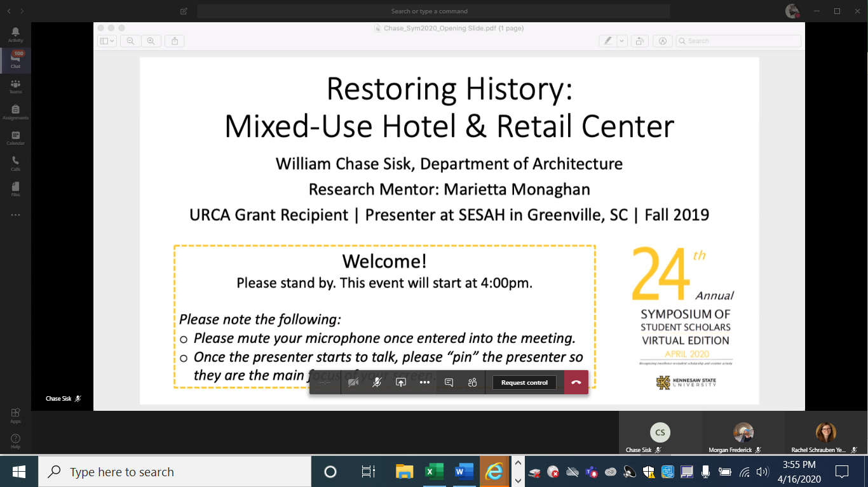Open the Teams Help menu
Viewport: 868px width, 487px height.
click(15, 441)
